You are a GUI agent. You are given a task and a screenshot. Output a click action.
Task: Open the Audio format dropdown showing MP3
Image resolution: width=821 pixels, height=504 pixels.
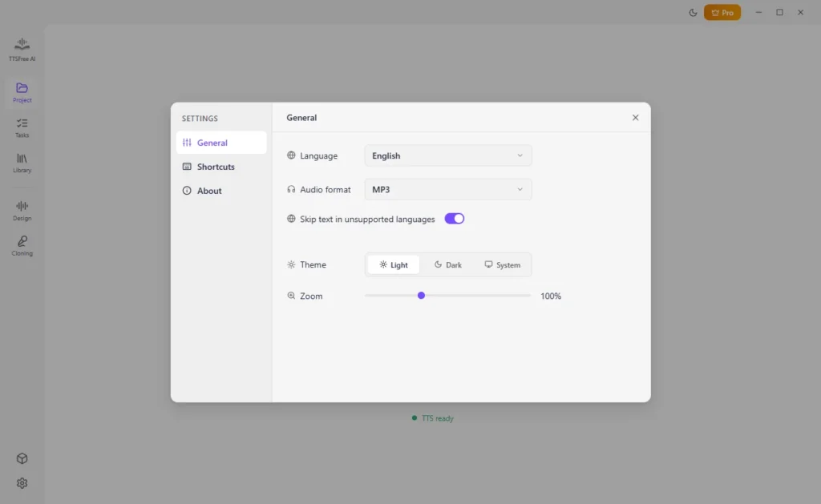[x=448, y=189]
